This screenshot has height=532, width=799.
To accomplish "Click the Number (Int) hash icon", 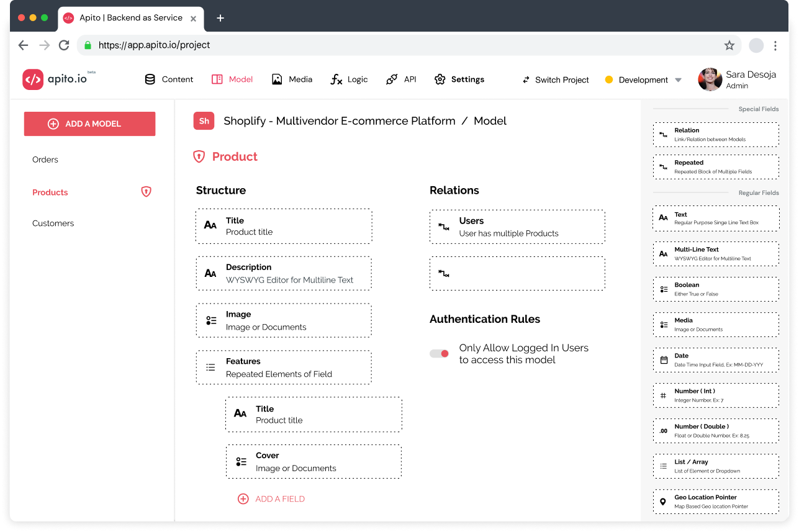I will [663, 395].
